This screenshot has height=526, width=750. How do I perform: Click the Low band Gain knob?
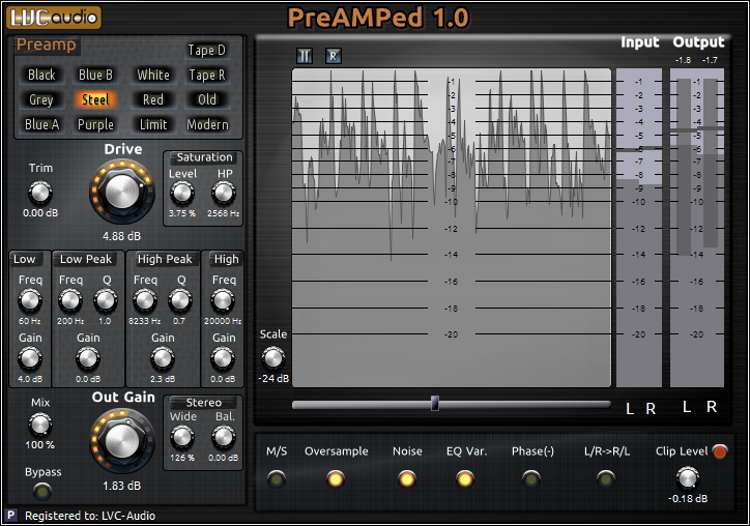[30, 359]
